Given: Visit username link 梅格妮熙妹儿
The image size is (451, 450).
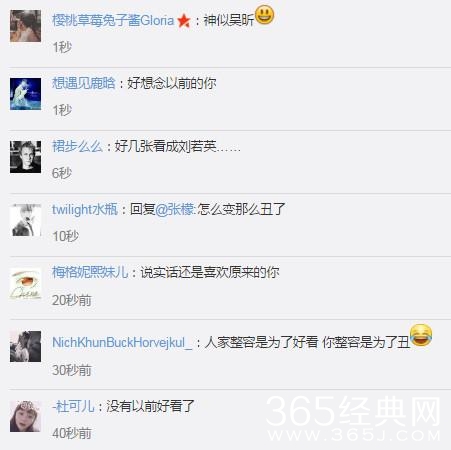Looking at the screenshot, I should (90, 272).
